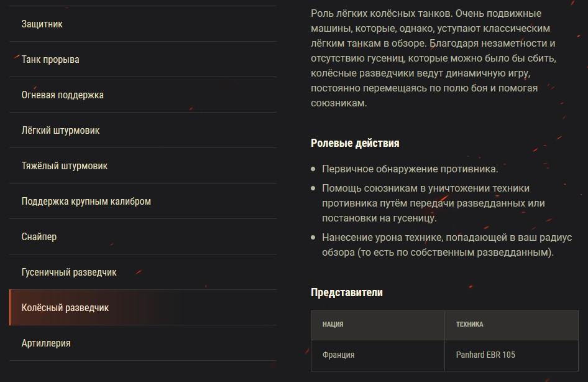
Task: Click the Техника column header
Action: coord(469,324)
